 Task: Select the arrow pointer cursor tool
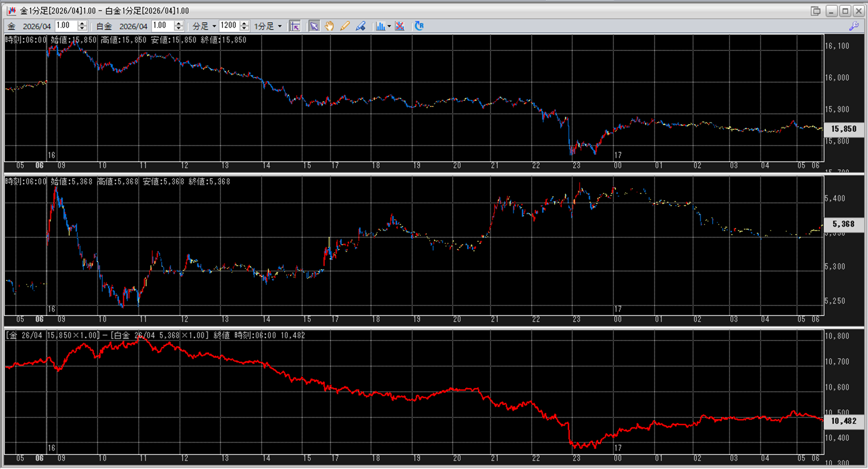tap(314, 26)
